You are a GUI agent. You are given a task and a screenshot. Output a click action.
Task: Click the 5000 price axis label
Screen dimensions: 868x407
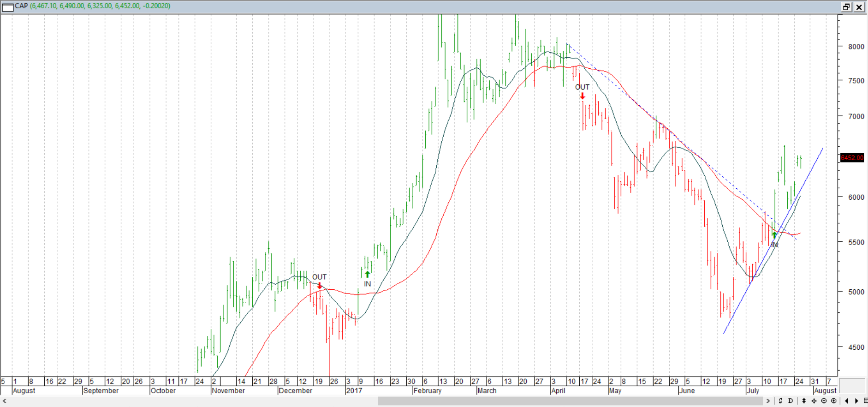(856, 292)
